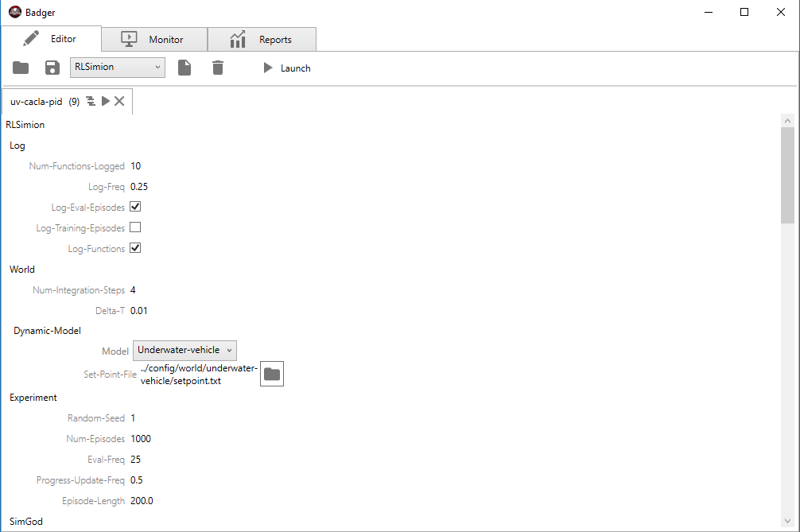The height and width of the screenshot is (532, 800).
Task: Delete the experiment via the trash can icon
Action: tap(218, 68)
